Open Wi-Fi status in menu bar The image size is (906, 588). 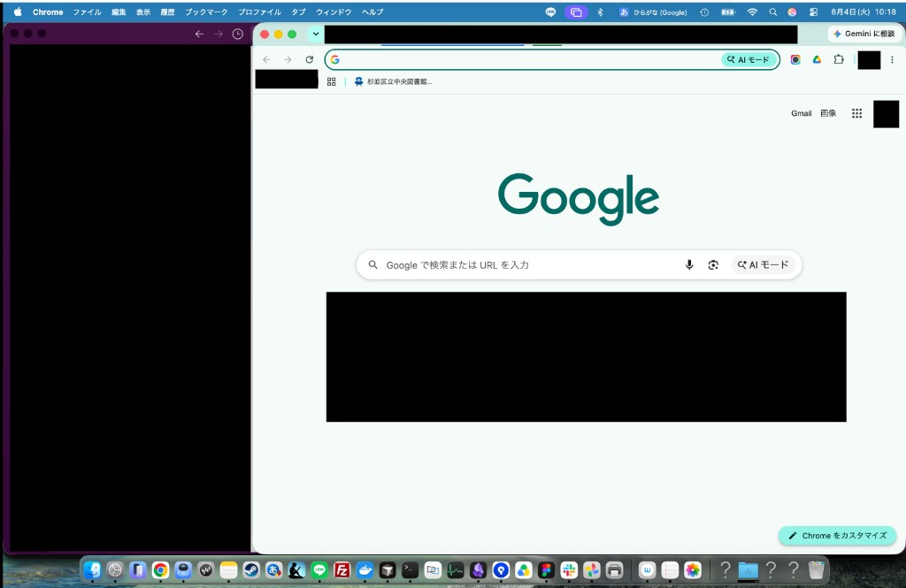(x=752, y=11)
